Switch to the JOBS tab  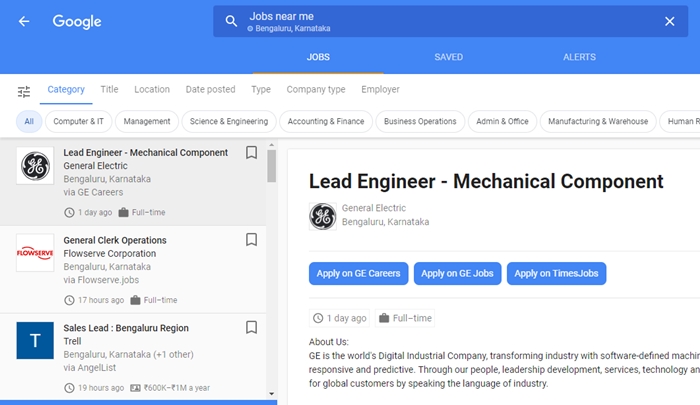pyautogui.click(x=318, y=57)
